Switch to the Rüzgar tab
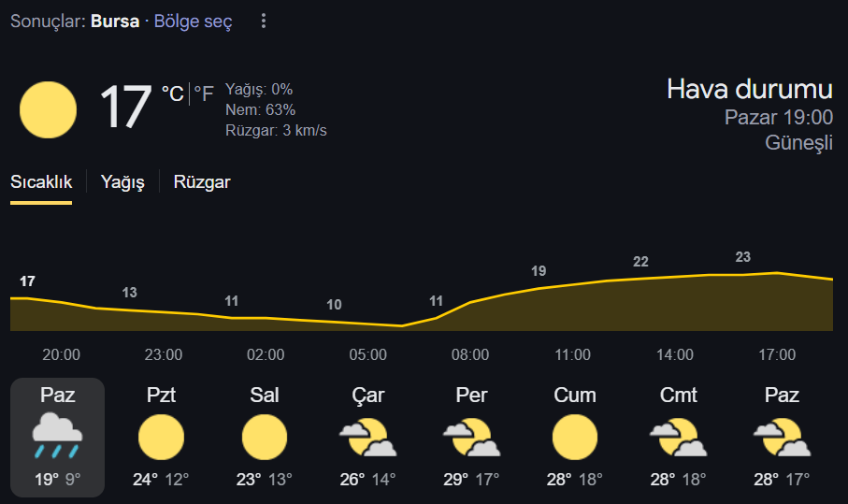 pos(202,182)
